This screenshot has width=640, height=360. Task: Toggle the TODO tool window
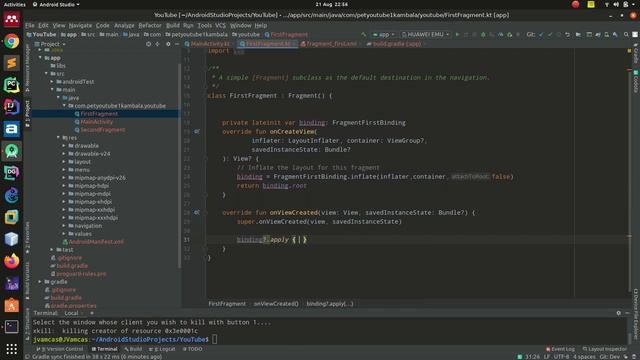coord(192,349)
